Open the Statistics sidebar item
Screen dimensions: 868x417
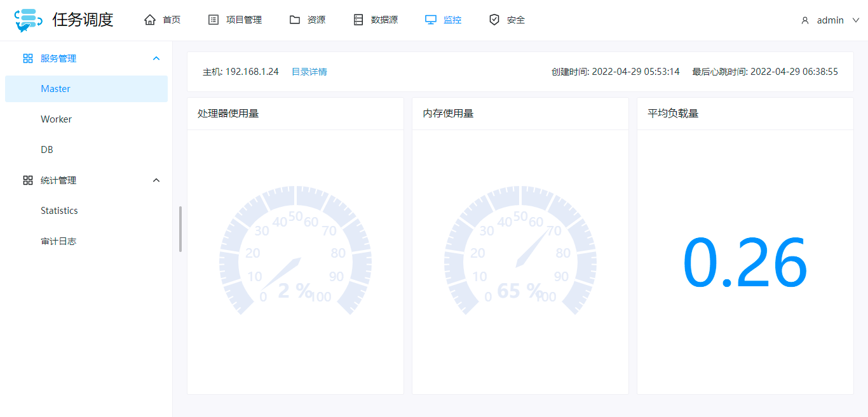tap(59, 211)
